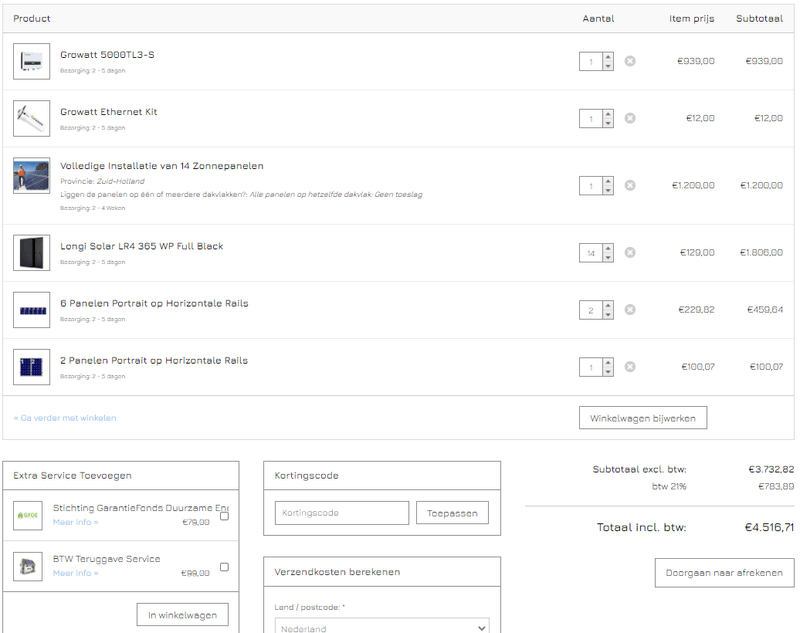Screen dimensions: 800x633
Task: Remove Growatt 5000TL3-S from cart
Action: [630, 61]
